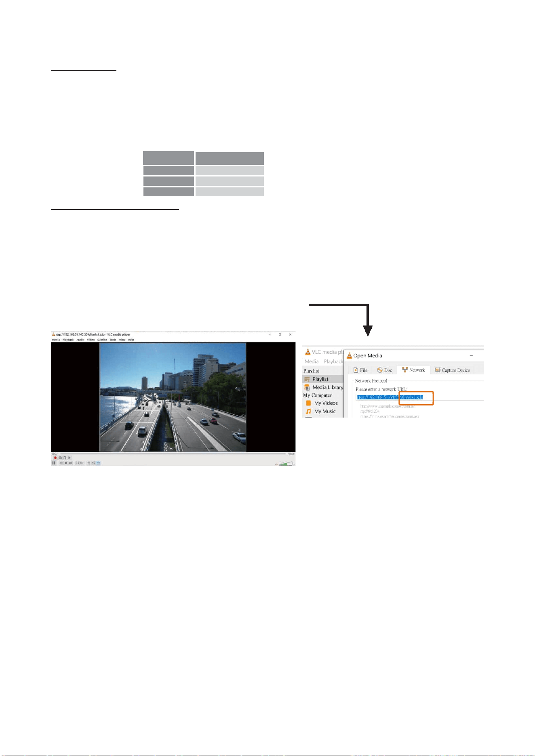
Task: Open the Tools menu
Action: point(113,340)
